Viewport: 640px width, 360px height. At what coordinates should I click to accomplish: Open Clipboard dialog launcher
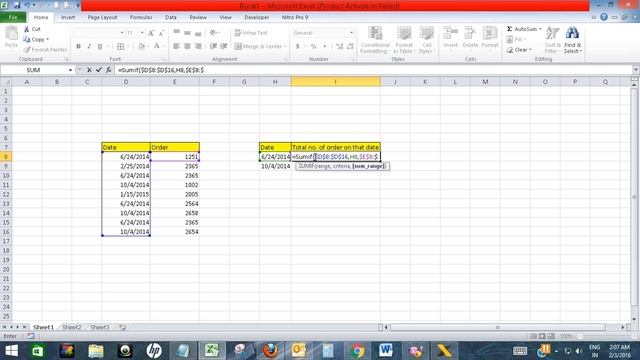click(66, 60)
